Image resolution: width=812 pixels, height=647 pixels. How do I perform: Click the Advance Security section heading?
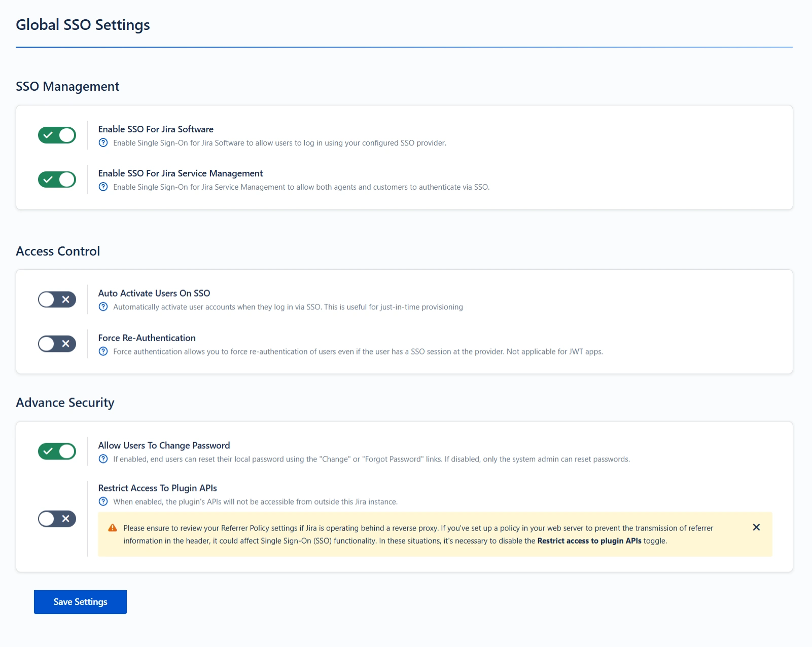click(65, 403)
